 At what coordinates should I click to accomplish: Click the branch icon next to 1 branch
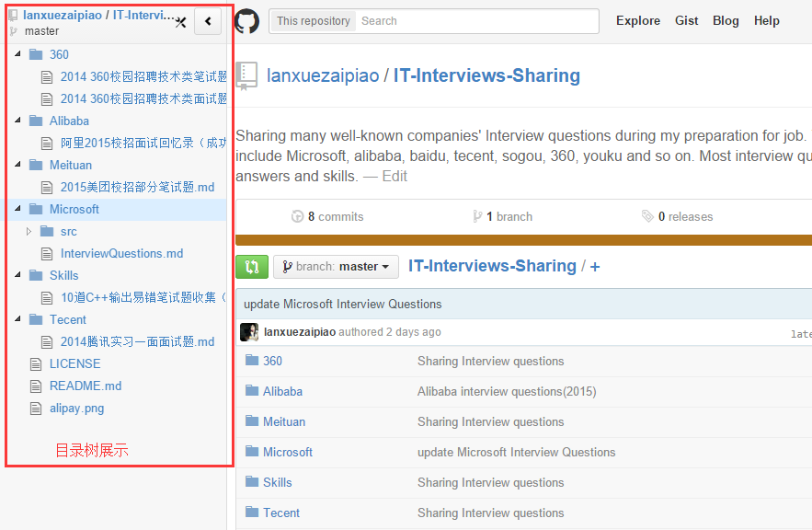pos(477,216)
